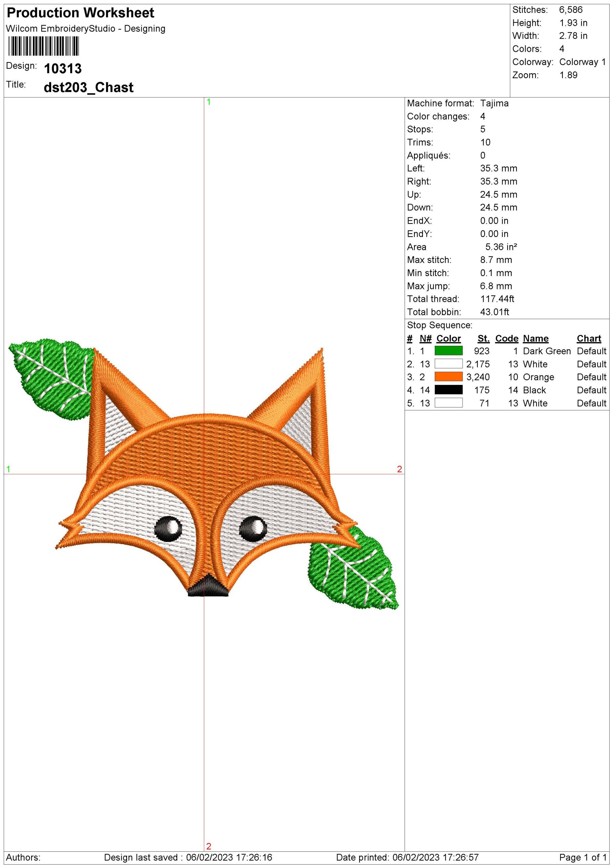This screenshot has width=613, height=868.
Task: Click the white swatch in stop row 2
Action: pyautogui.click(x=448, y=364)
